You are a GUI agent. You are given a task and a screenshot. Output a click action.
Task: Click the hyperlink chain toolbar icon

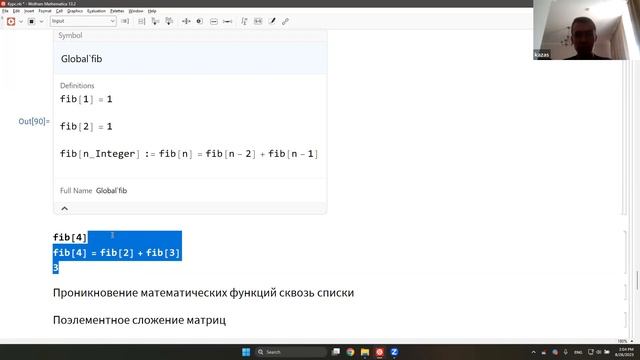point(285,21)
